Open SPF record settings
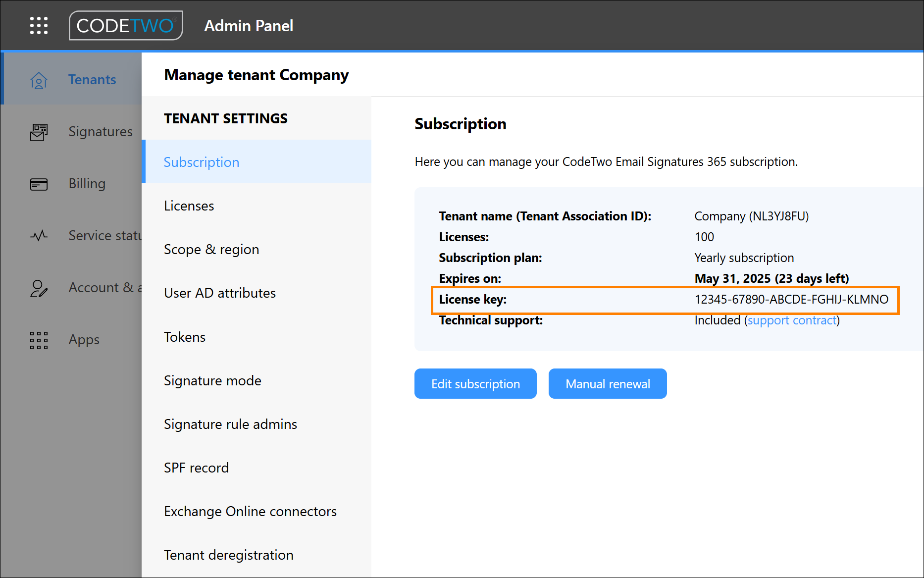This screenshot has height=578, width=924. pos(257,468)
